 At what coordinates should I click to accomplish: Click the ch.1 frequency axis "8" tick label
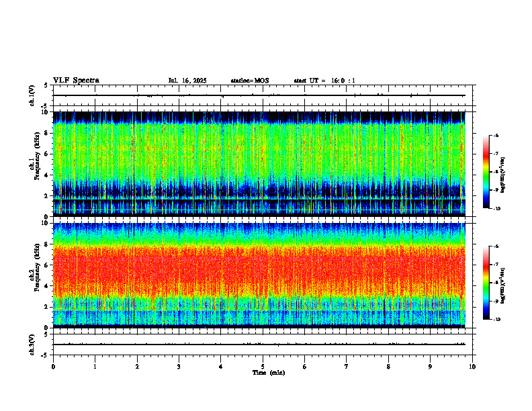click(47, 133)
